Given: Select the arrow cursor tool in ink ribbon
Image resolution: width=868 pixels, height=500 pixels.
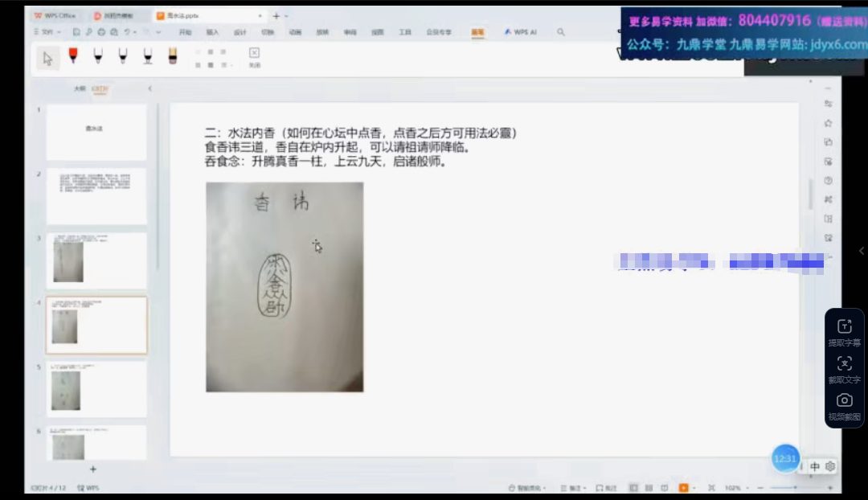Looking at the screenshot, I should click(48, 58).
